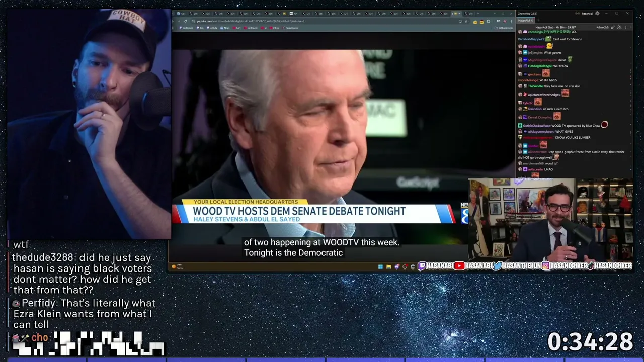644x362 pixels.
Task: Click username DictatorMbappe21 in chat
Action: (531, 39)
